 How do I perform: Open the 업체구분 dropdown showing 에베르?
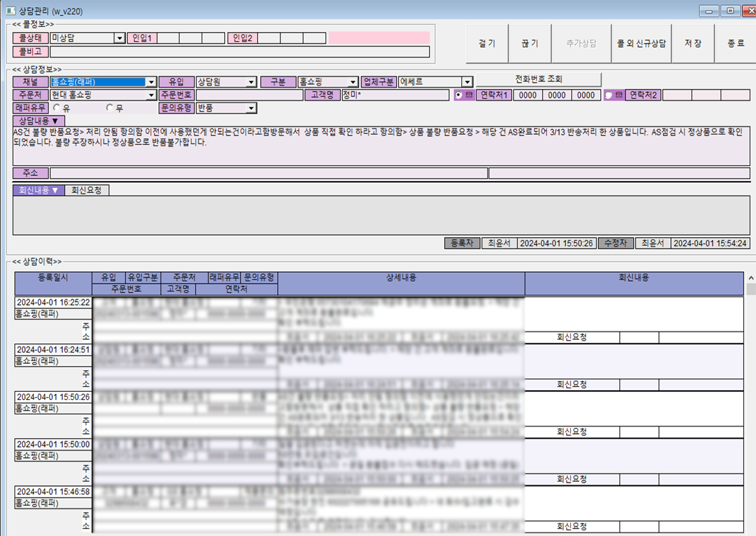coord(467,82)
